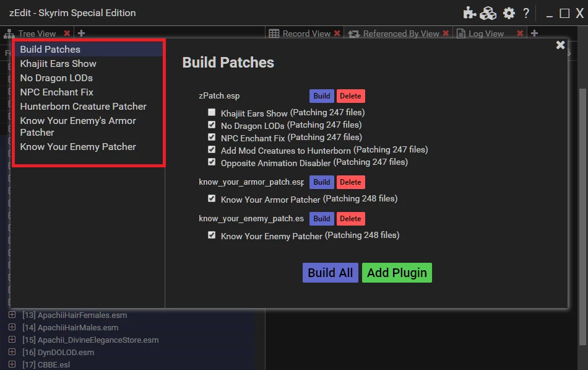
Task: Expand Apachii_DivineEleganceStore.esm tree node
Action: pos(12,340)
